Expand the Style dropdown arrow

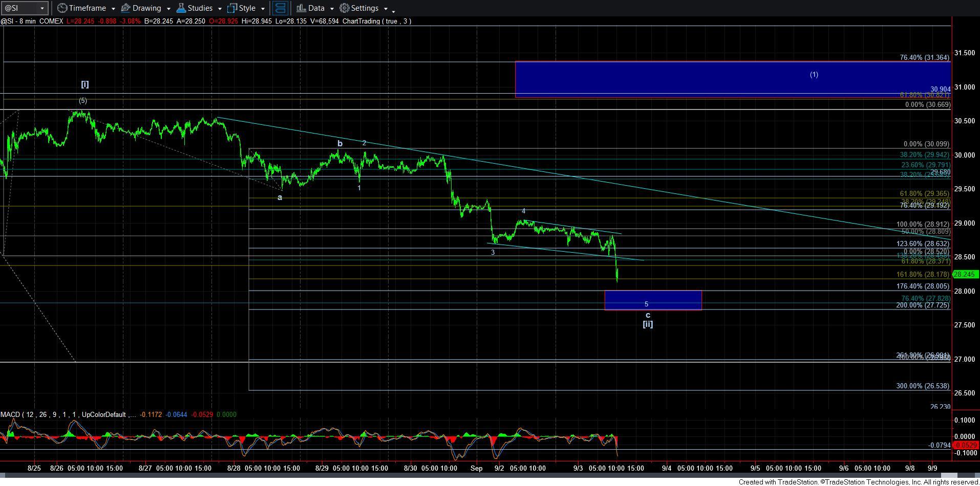click(x=263, y=9)
